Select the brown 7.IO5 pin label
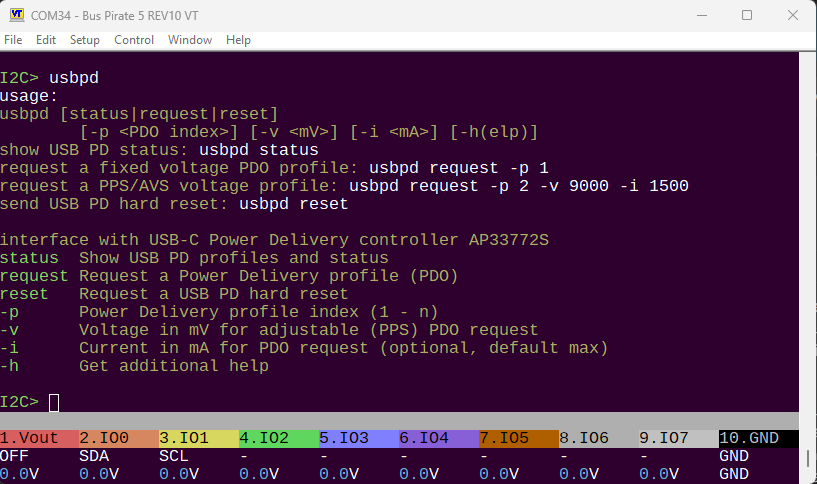This screenshot has width=817, height=484. point(518,438)
